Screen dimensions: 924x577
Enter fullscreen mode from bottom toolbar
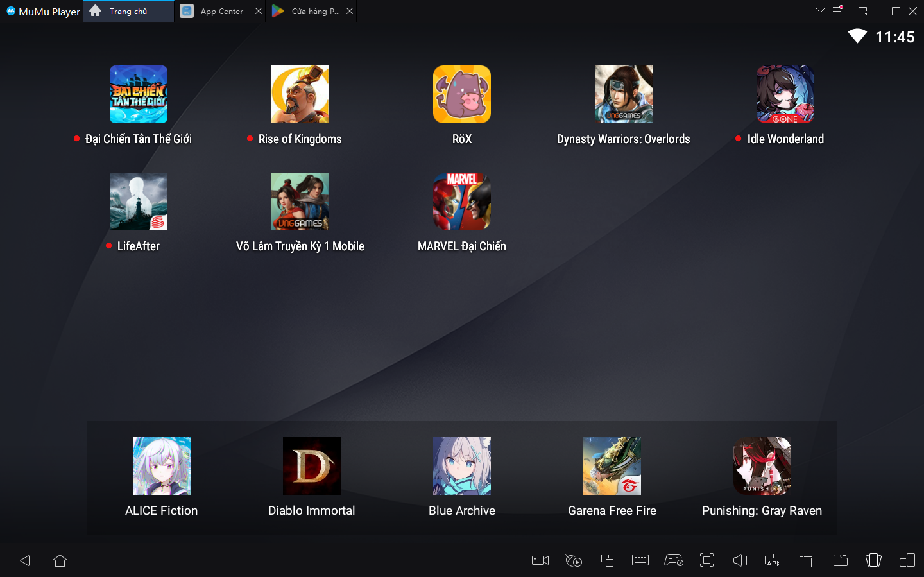[x=706, y=560]
